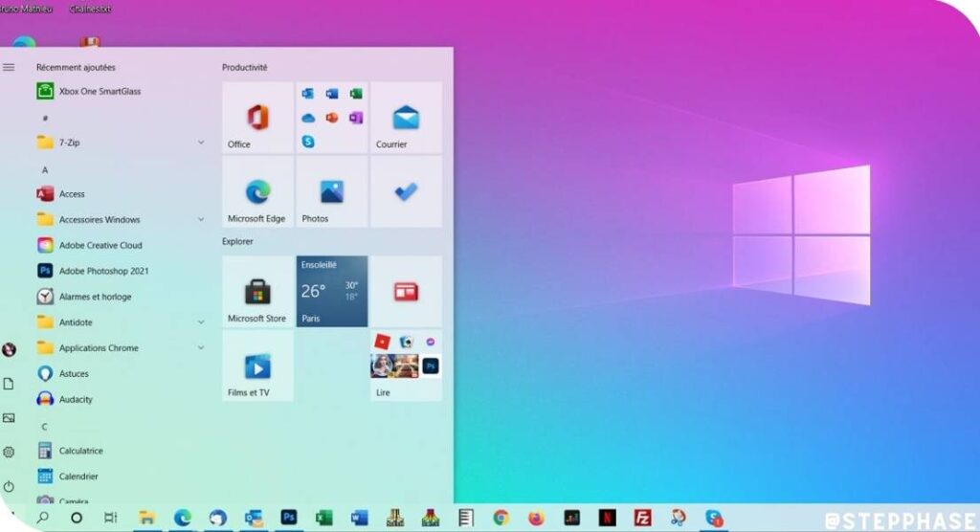
Task: Open File Explorer on the taskbar
Action: coord(146,518)
